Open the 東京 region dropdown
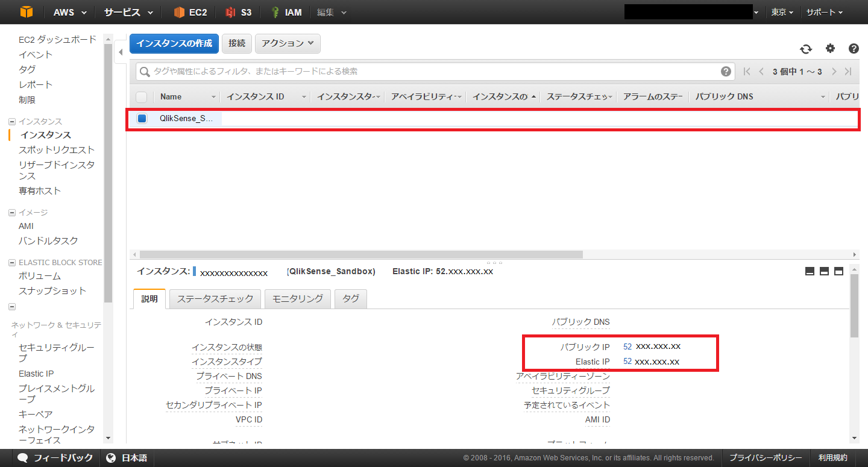The height and width of the screenshot is (467, 868). click(782, 12)
